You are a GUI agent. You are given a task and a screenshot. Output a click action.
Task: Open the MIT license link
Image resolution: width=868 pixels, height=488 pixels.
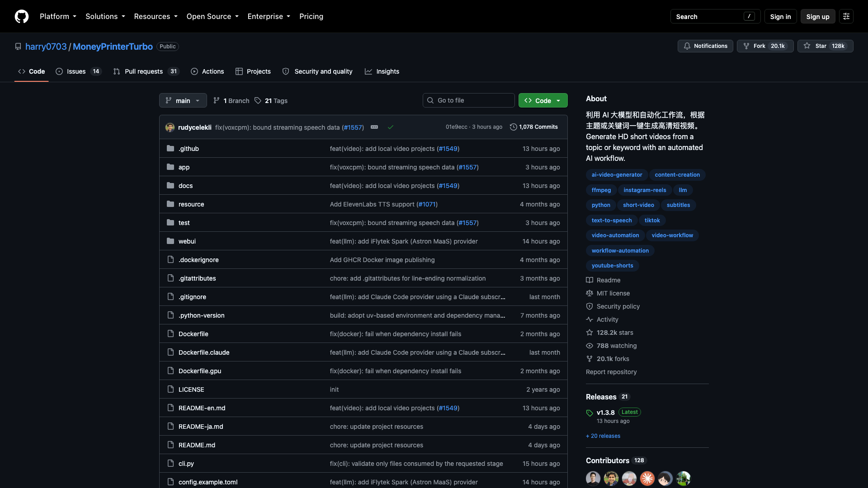pos(608,293)
